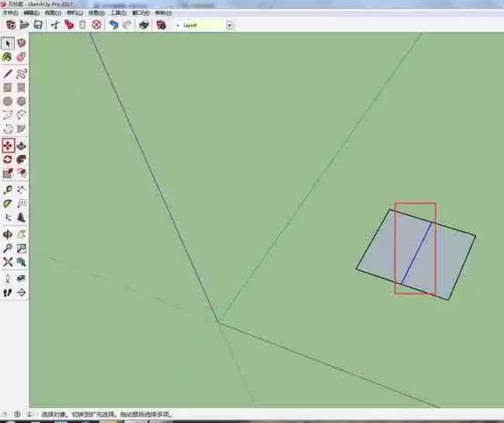
Task: Click the red Erase circle icon
Action: click(96, 25)
